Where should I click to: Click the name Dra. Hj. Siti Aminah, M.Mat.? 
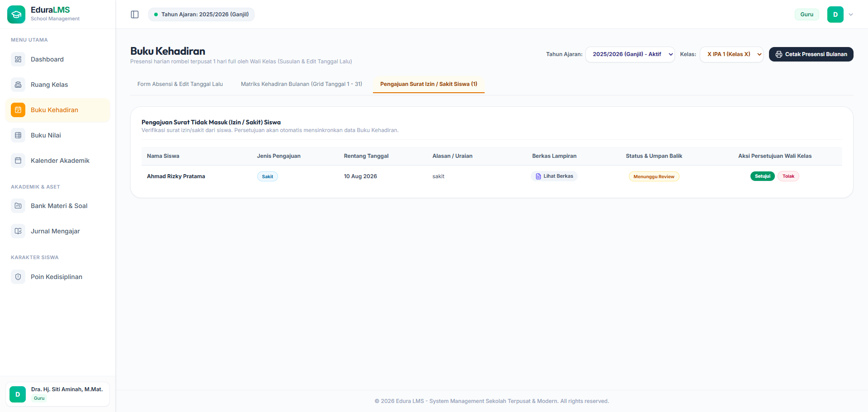pos(67,389)
